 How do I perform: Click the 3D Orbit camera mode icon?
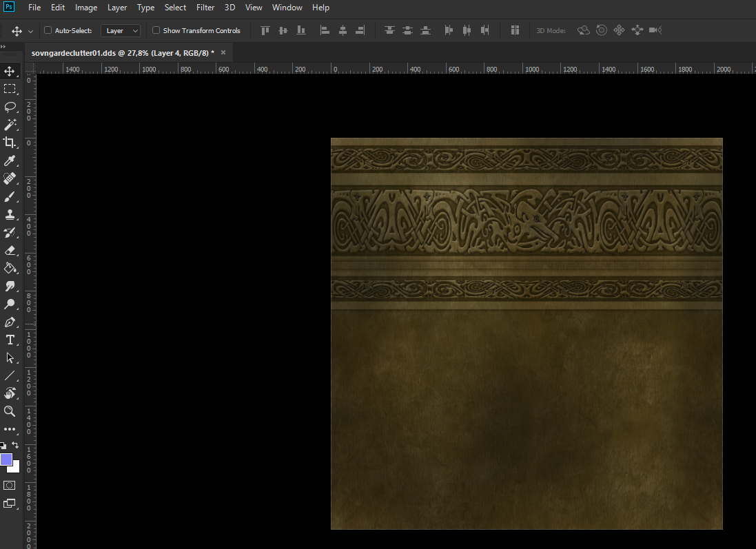584,30
